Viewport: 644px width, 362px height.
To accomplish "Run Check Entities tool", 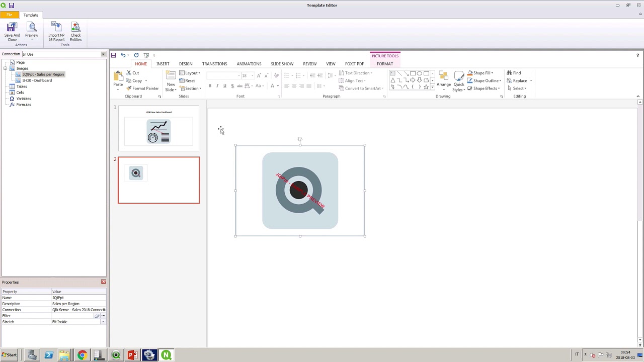I will [x=75, y=31].
